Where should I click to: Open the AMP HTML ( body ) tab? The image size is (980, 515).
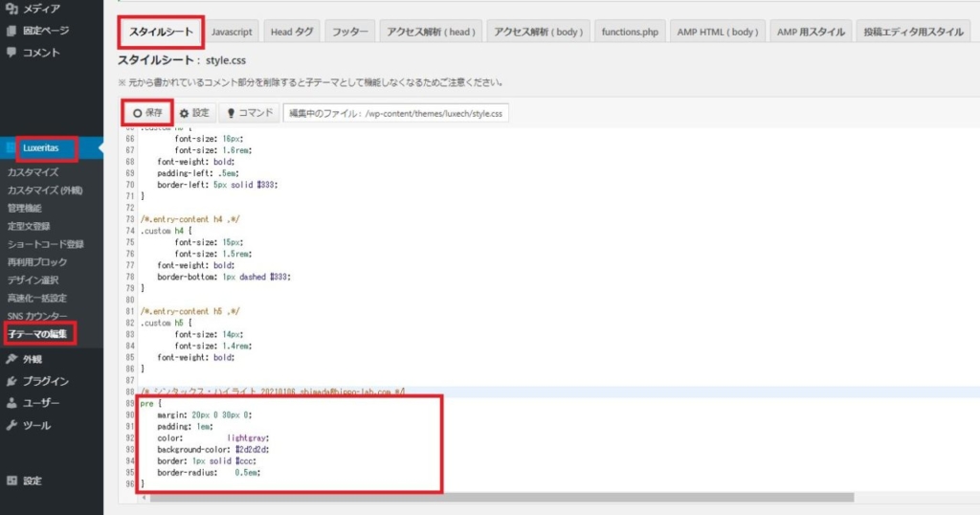[718, 32]
